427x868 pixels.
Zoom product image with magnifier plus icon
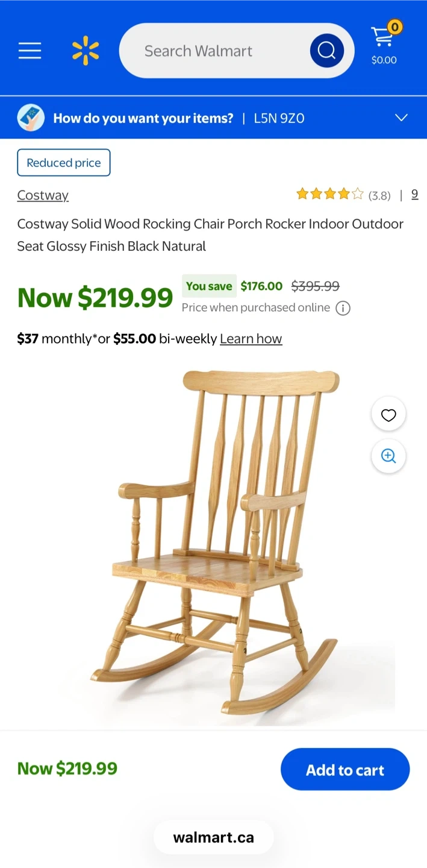tap(388, 456)
